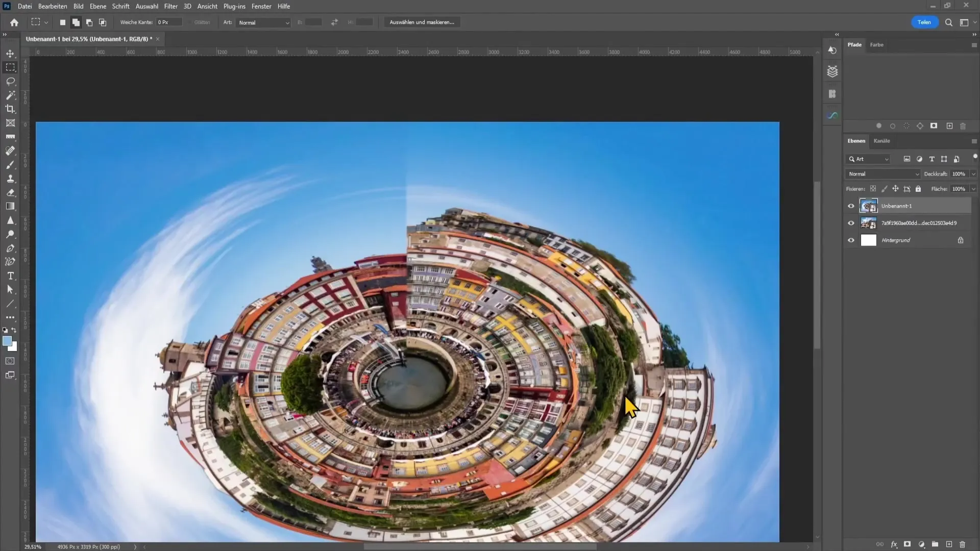Image resolution: width=980 pixels, height=551 pixels.
Task: Hide the Unbenannt-1 layer
Action: pyautogui.click(x=851, y=206)
